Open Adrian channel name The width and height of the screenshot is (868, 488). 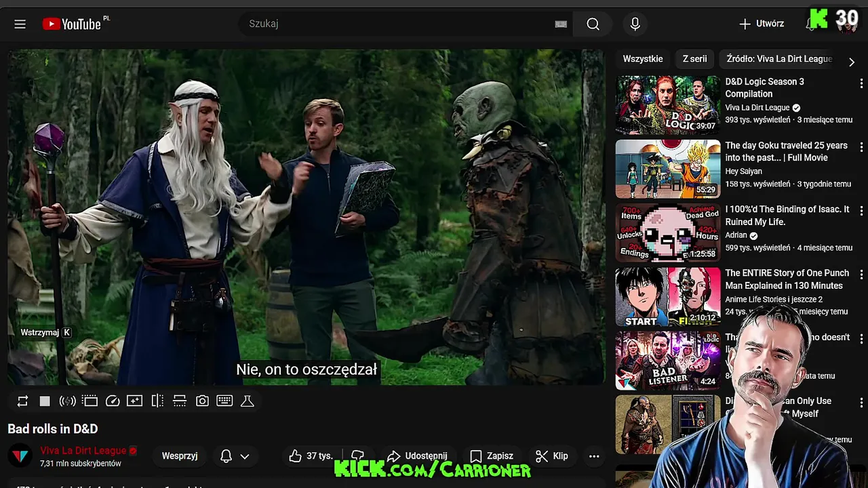click(736, 235)
